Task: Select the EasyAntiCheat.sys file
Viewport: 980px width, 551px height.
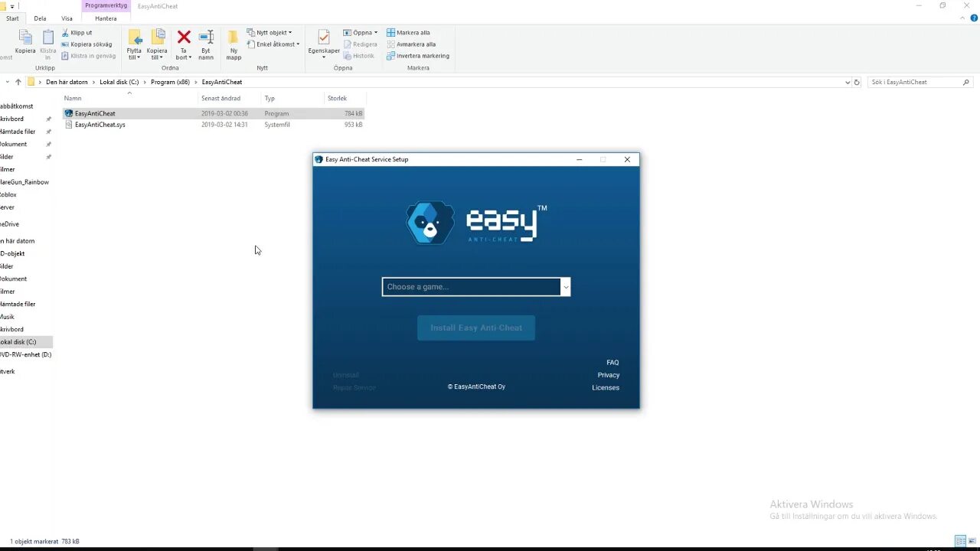Action: tap(214, 125)
